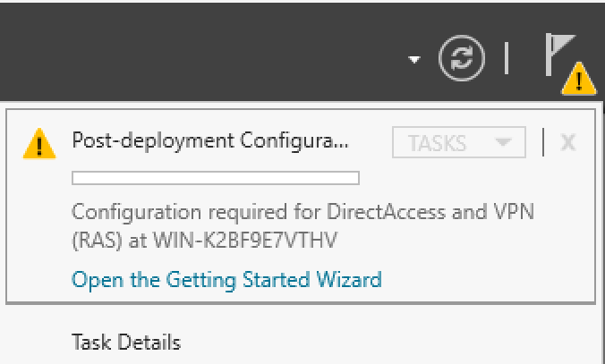Dismiss the Post-deployment Configuration notification with X

pos(567,142)
